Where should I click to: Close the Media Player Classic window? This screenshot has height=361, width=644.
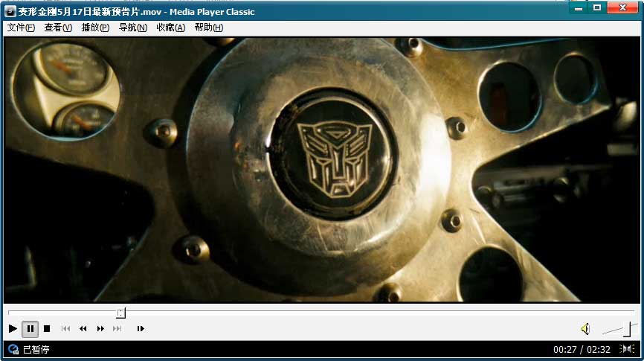(622, 7)
